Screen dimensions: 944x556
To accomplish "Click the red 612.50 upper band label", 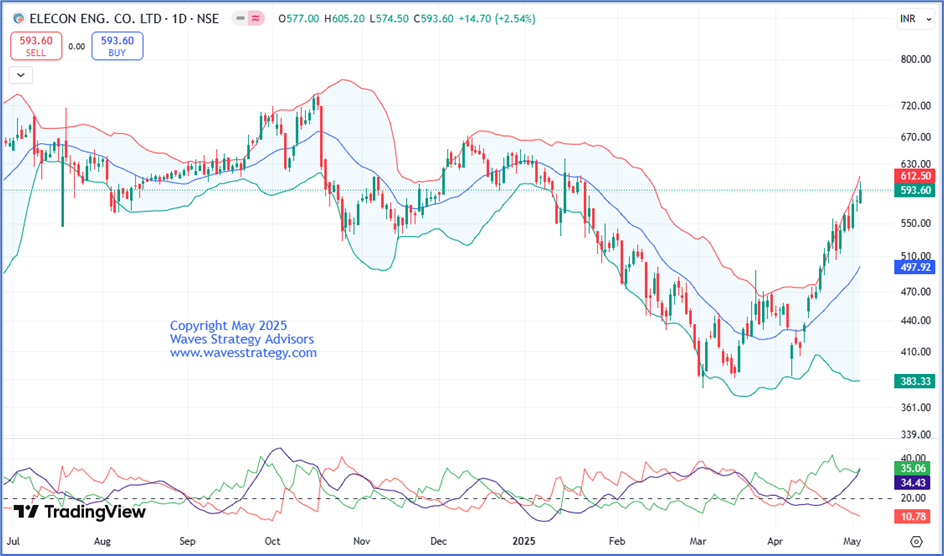I will click(x=915, y=176).
